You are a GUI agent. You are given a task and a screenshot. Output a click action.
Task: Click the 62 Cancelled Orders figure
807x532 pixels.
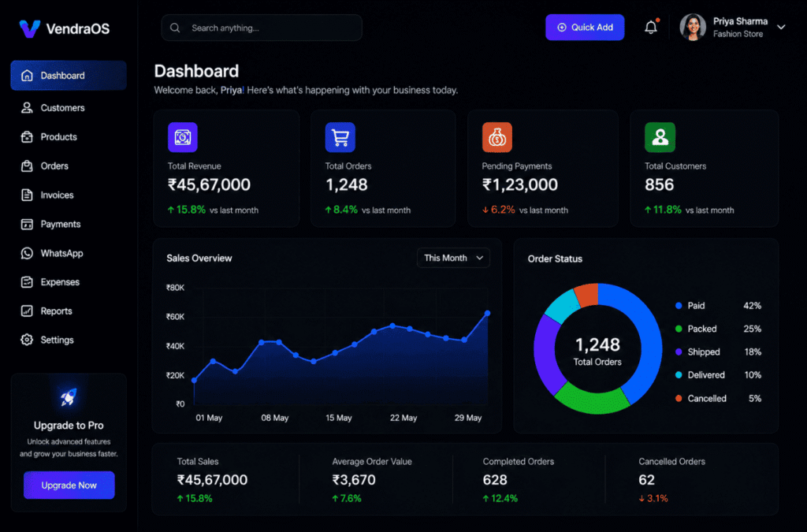coord(646,480)
